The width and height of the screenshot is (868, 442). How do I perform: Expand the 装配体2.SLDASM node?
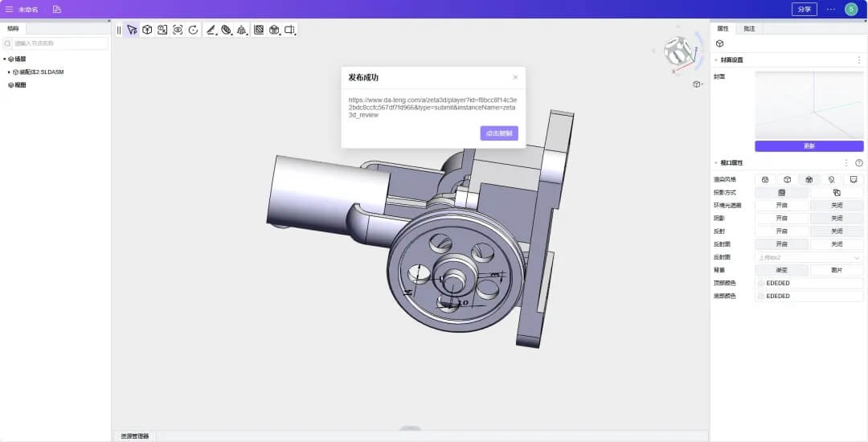9,72
